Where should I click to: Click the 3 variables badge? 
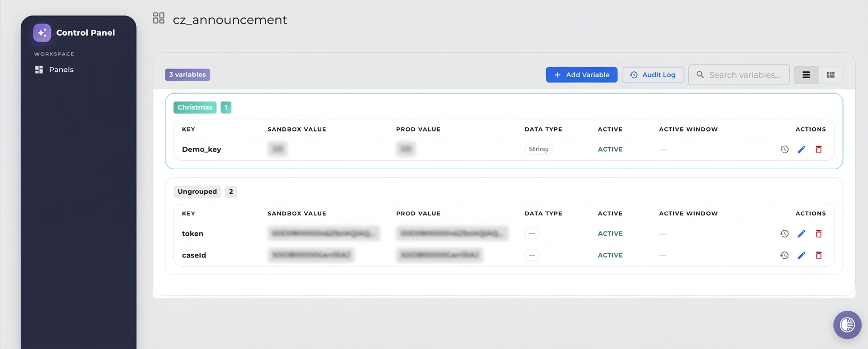[187, 74]
